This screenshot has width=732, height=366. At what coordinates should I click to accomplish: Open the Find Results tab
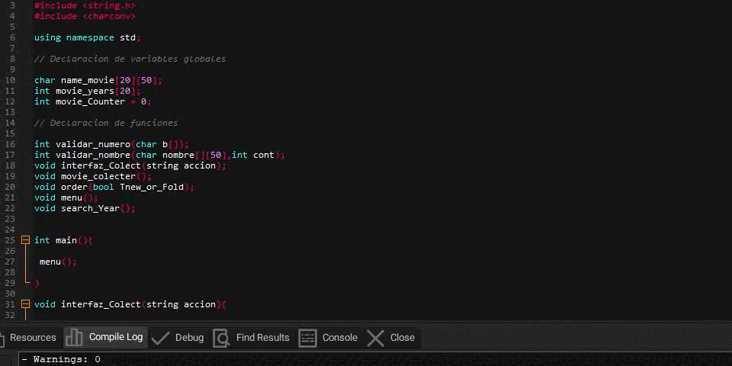[251, 338]
